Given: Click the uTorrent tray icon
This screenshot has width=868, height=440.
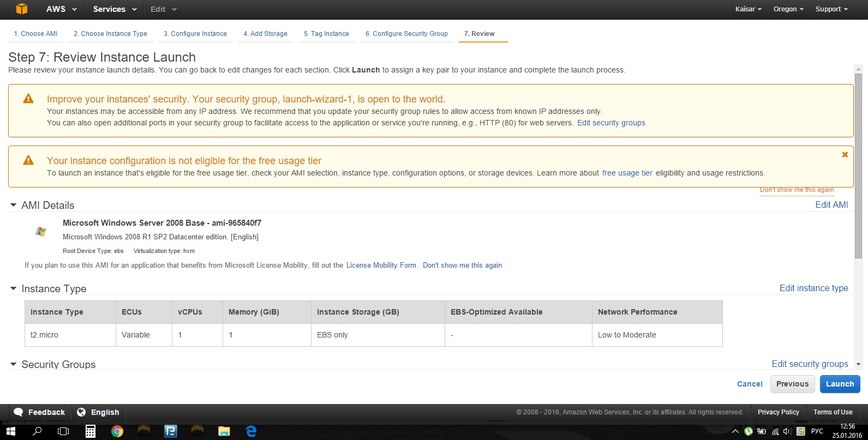Looking at the screenshot, I should tap(749, 432).
